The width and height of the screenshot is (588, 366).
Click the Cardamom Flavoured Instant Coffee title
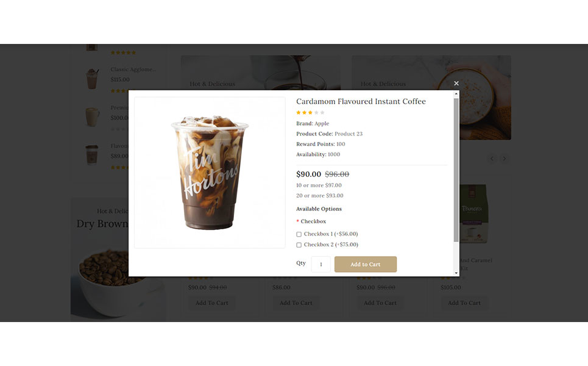pos(361,101)
